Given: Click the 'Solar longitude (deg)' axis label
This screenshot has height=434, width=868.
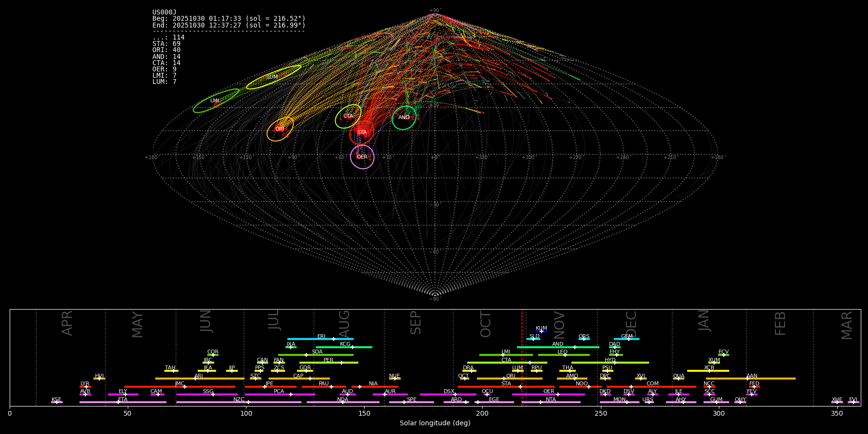Looking at the screenshot, I should point(435,423).
